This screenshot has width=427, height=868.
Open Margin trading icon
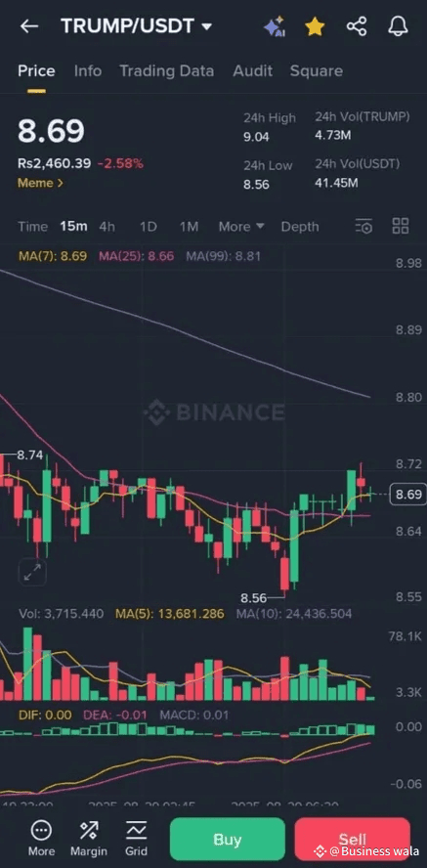pos(89,838)
